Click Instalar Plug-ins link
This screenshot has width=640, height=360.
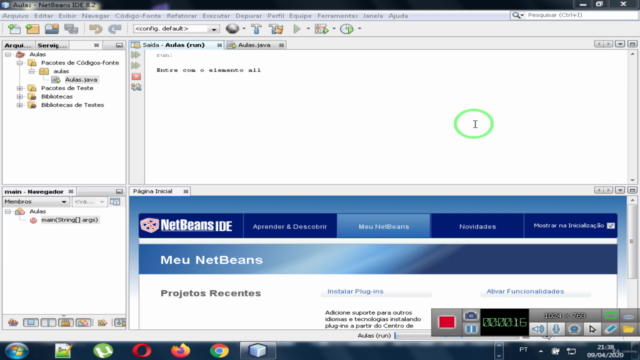tap(355, 291)
